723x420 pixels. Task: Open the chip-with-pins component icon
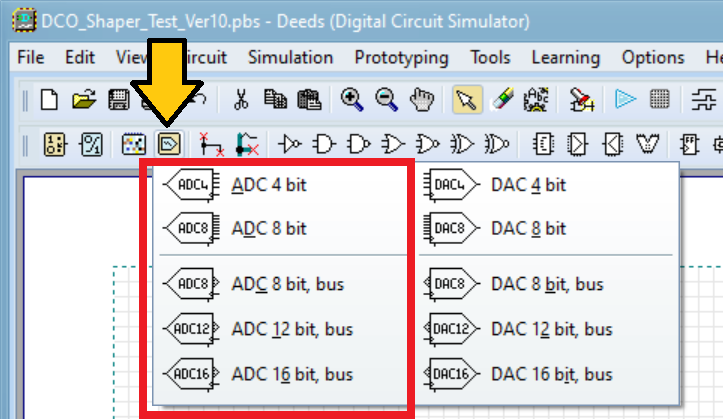coord(544,144)
